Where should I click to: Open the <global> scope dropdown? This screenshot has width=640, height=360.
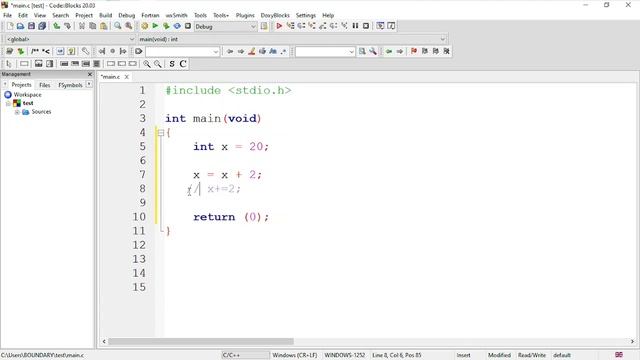coord(70,39)
